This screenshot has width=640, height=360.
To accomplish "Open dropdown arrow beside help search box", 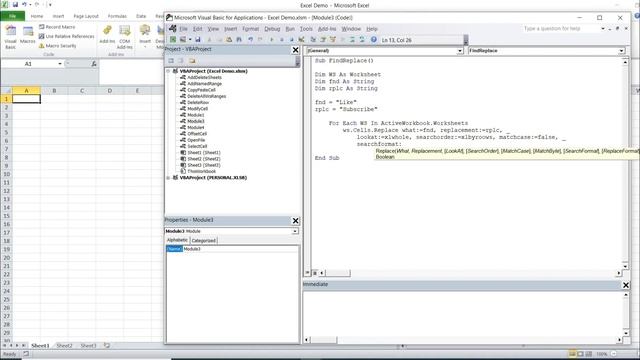I will (603, 29).
